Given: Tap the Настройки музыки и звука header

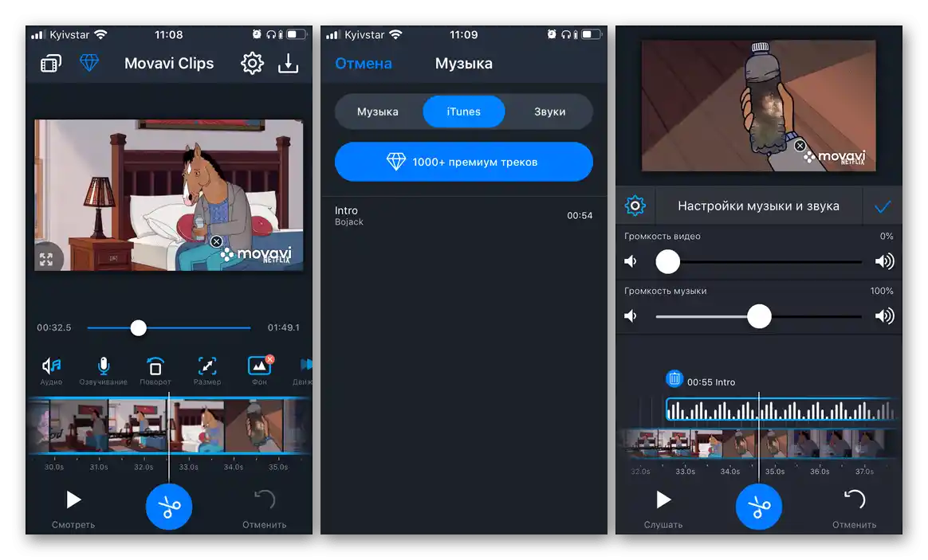Looking at the screenshot, I should (x=758, y=206).
